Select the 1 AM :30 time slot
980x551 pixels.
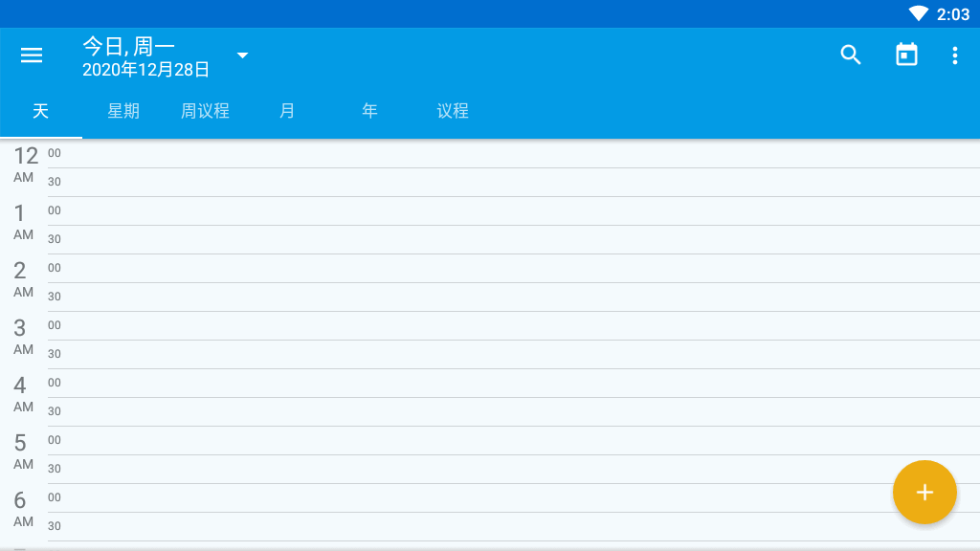pos(514,240)
